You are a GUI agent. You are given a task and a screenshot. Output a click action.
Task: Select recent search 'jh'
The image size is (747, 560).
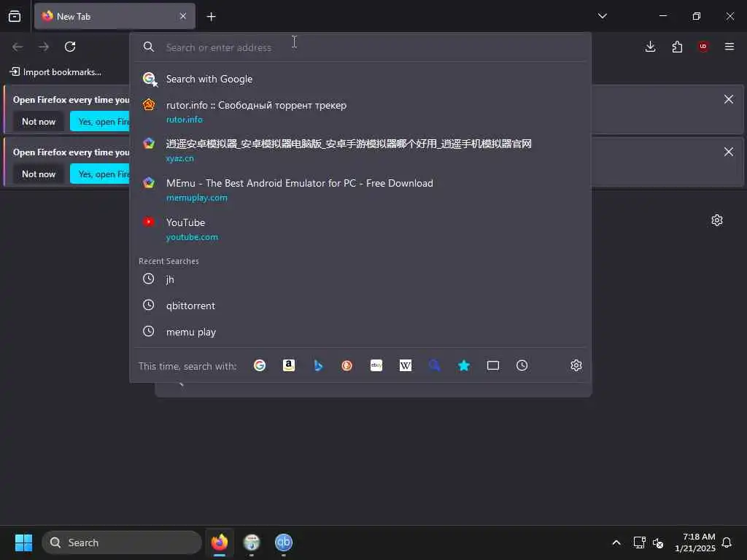[x=360, y=279]
